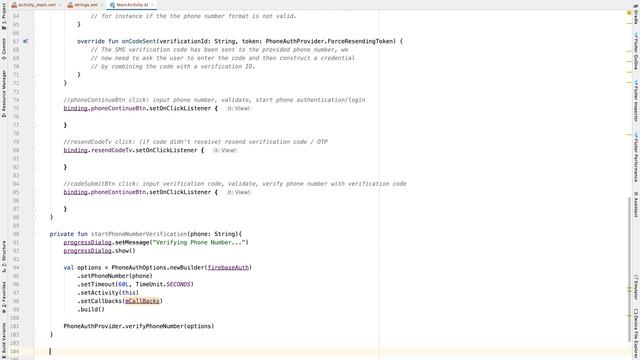The width and height of the screenshot is (640, 360).
Task: Click 'it: View!' hint on line 80
Action: tap(224, 150)
